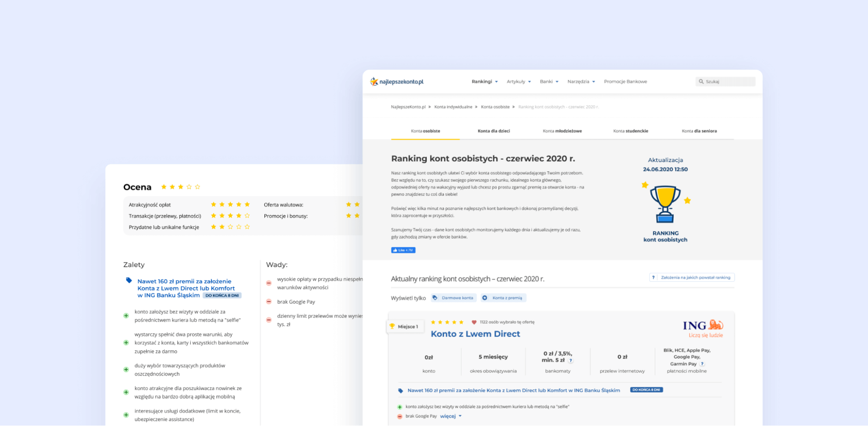Switch to the Konta studenckie tab
Image resolution: width=868 pixels, height=426 pixels.
(x=630, y=131)
